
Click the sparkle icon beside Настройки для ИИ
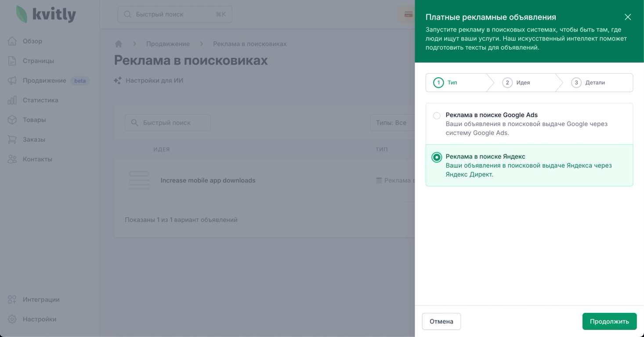click(118, 81)
